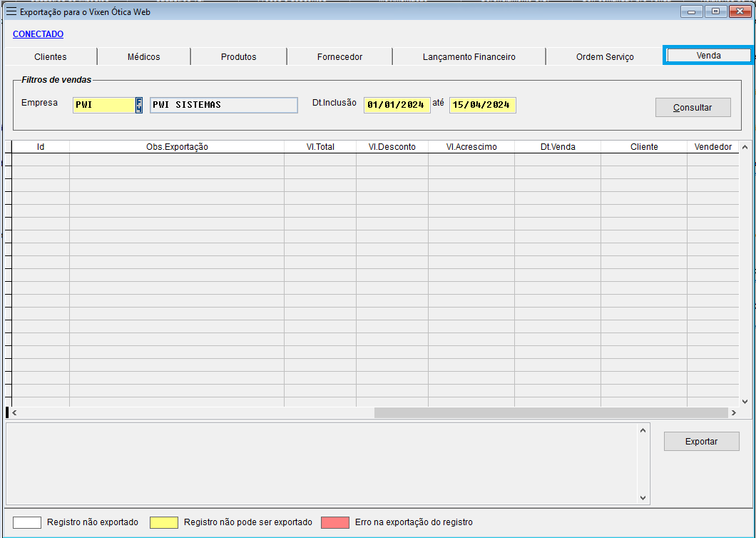Maximize the Exportação window

coord(715,11)
